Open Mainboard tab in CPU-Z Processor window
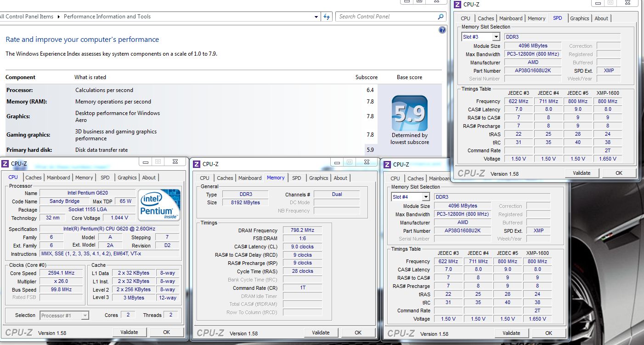The image size is (644, 345). (x=59, y=178)
